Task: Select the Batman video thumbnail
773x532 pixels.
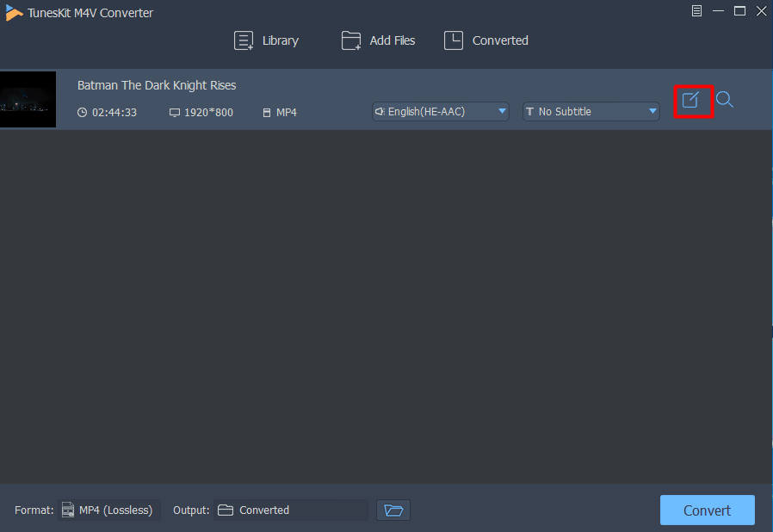Action: pos(28,99)
